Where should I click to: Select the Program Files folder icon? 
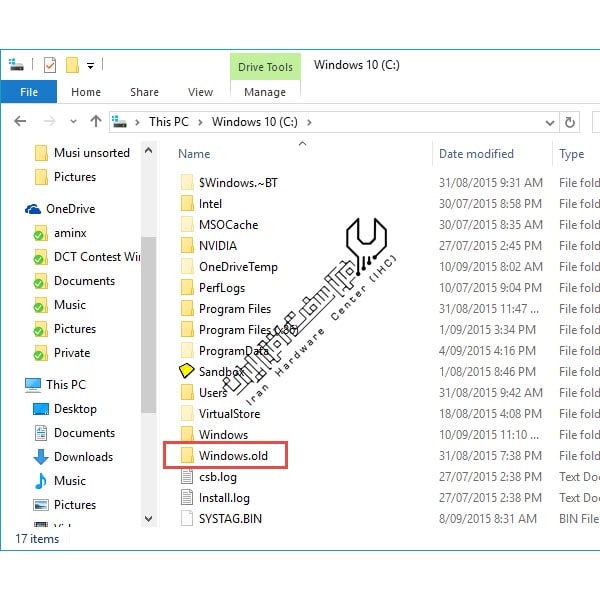[x=187, y=308]
